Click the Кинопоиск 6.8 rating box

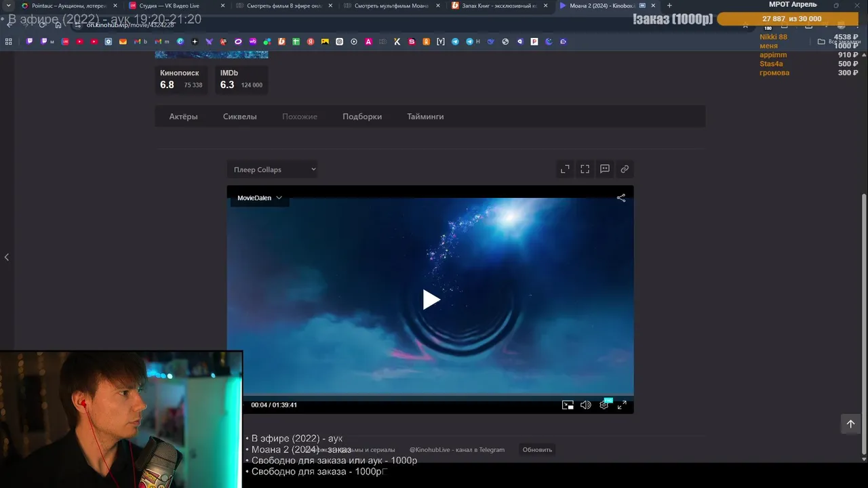click(x=181, y=79)
